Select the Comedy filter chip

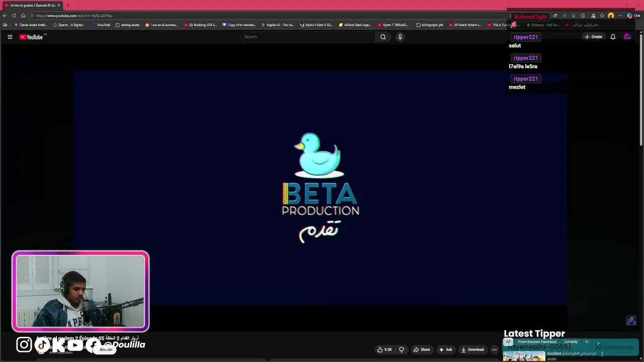tap(571, 342)
